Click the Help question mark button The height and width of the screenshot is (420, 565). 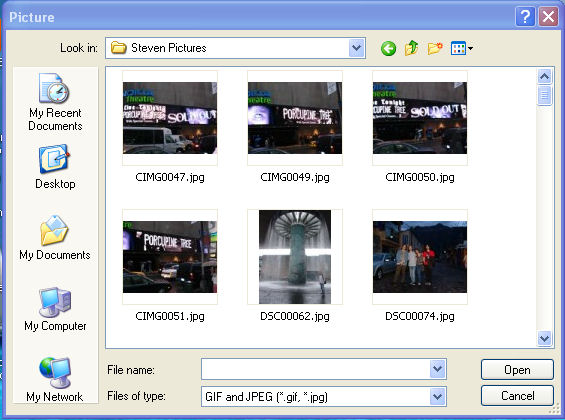tap(525, 17)
